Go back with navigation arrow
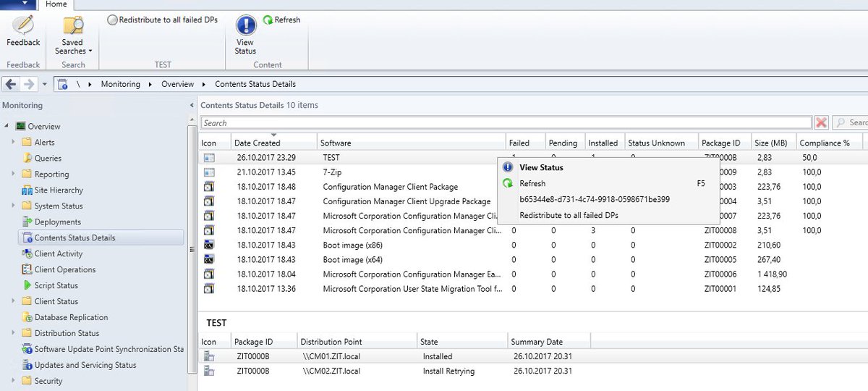This screenshot has height=391, width=868. tap(11, 84)
